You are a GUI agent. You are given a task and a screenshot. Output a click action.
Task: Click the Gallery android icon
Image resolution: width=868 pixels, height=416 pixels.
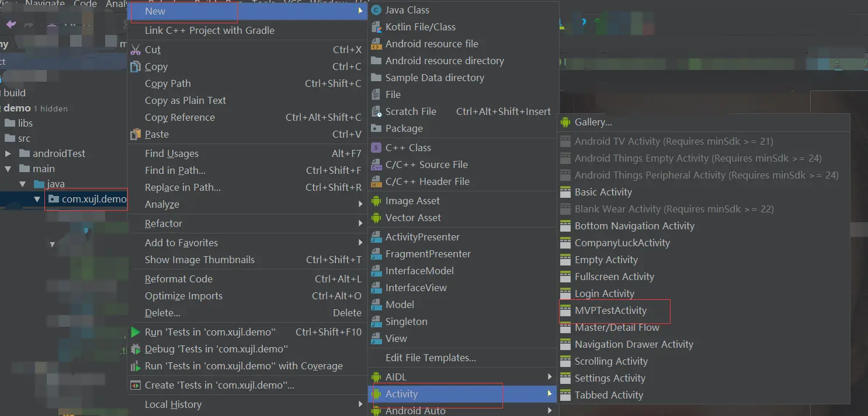(x=565, y=122)
